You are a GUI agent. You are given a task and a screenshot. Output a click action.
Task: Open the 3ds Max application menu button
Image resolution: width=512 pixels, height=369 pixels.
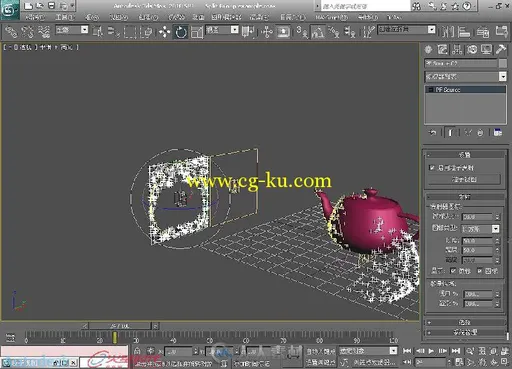(x=9, y=9)
